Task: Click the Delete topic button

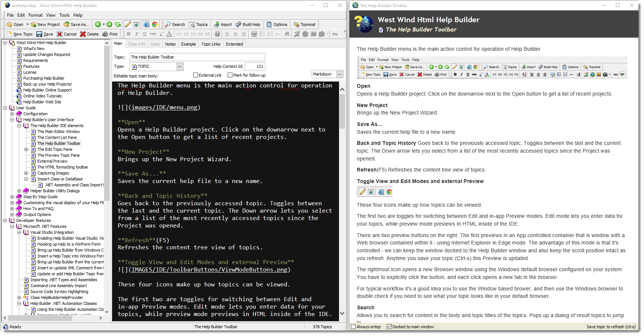Action: click(x=89, y=34)
